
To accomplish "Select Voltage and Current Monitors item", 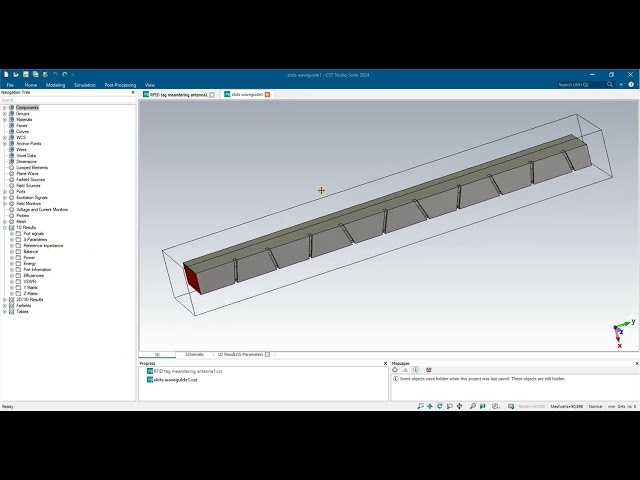I will pos(42,209).
